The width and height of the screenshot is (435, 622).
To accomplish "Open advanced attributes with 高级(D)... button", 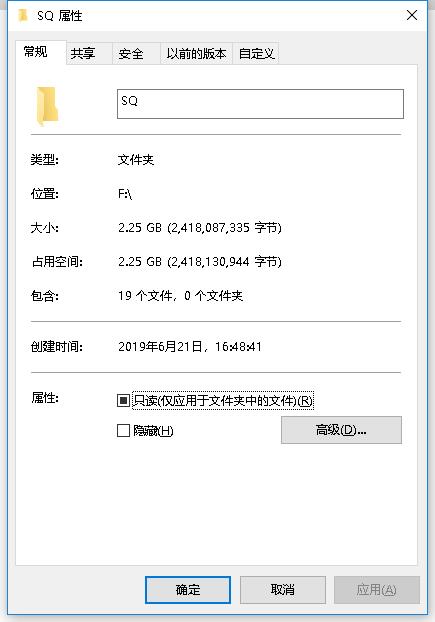I will click(341, 430).
